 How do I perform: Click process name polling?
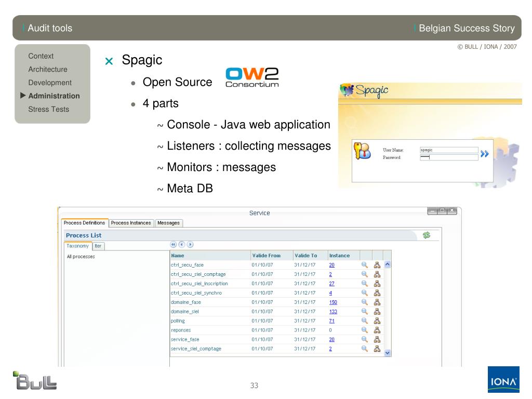[178, 321]
